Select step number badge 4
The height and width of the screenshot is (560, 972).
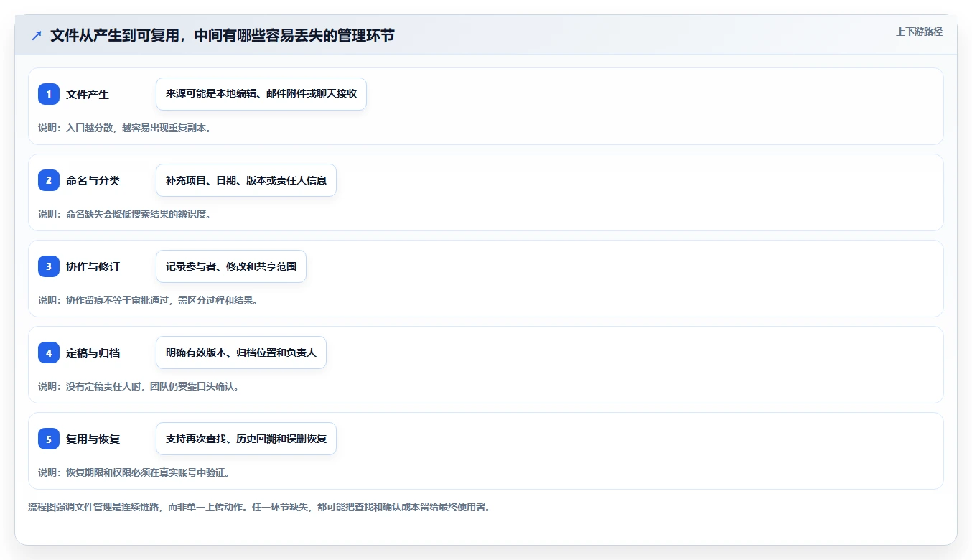49,353
